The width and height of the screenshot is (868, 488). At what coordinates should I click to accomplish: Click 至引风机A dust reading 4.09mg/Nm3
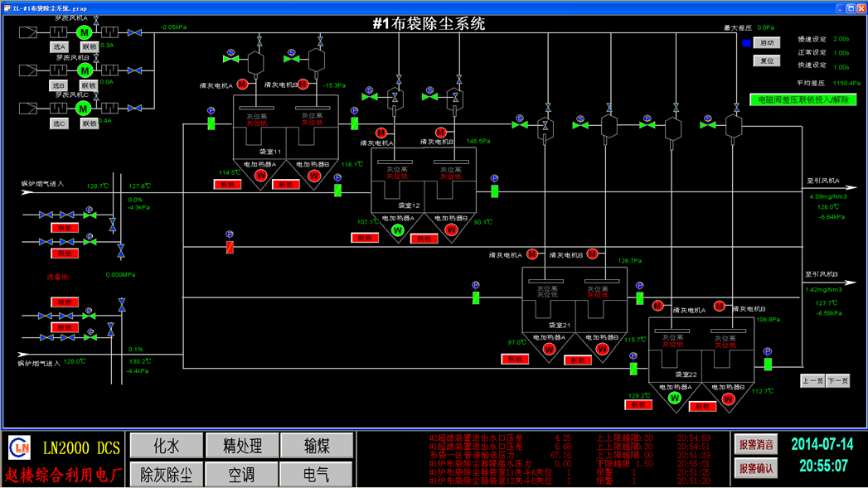click(x=828, y=196)
